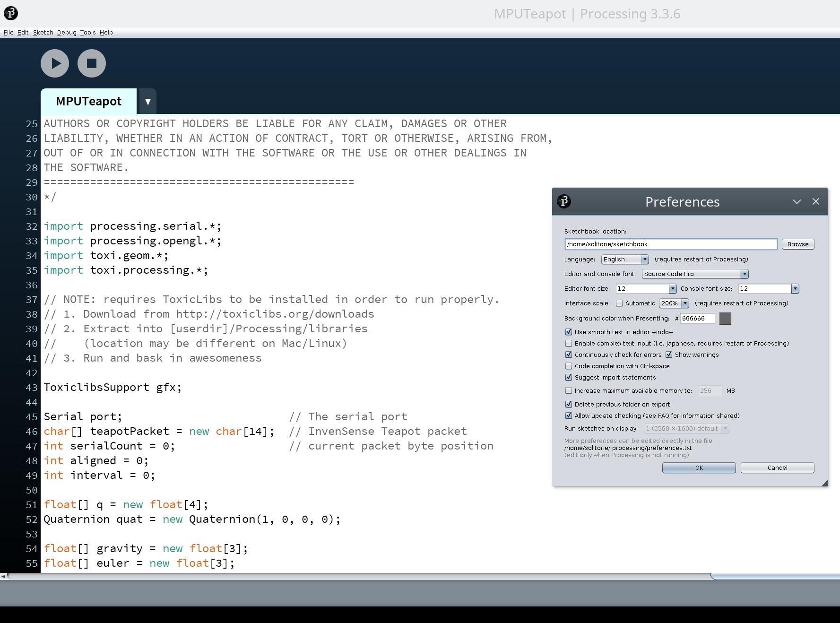Open the Language dropdown
840x623 pixels.
point(625,259)
